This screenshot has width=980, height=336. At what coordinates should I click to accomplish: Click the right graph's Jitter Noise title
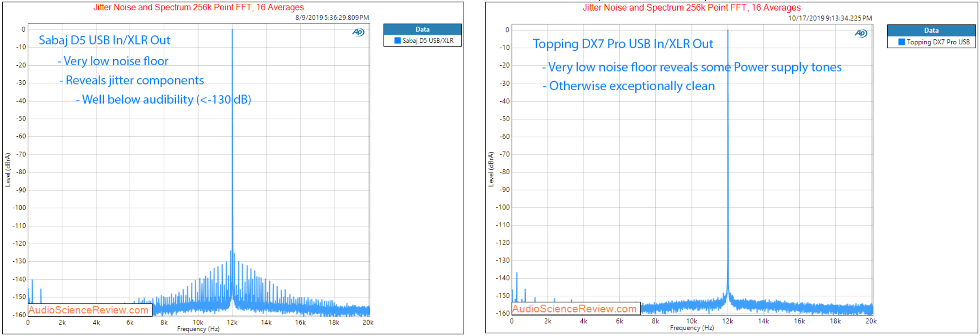tap(692, 7)
